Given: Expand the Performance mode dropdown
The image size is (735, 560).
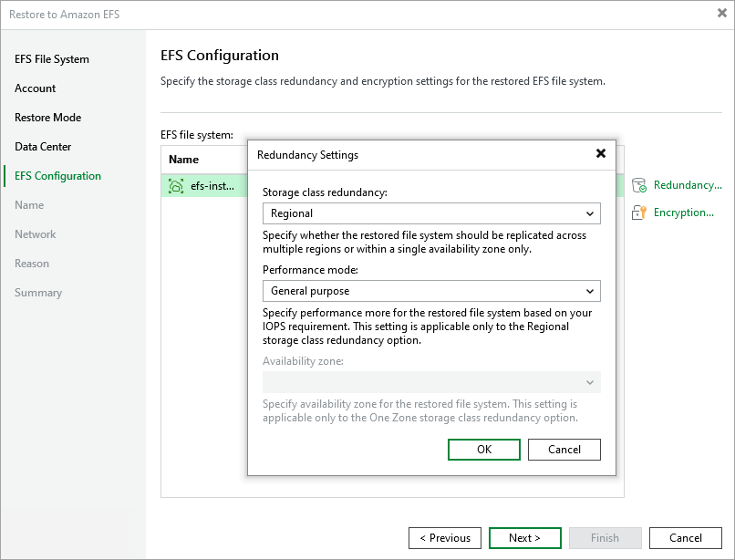Looking at the screenshot, I should tap(431, 291).
